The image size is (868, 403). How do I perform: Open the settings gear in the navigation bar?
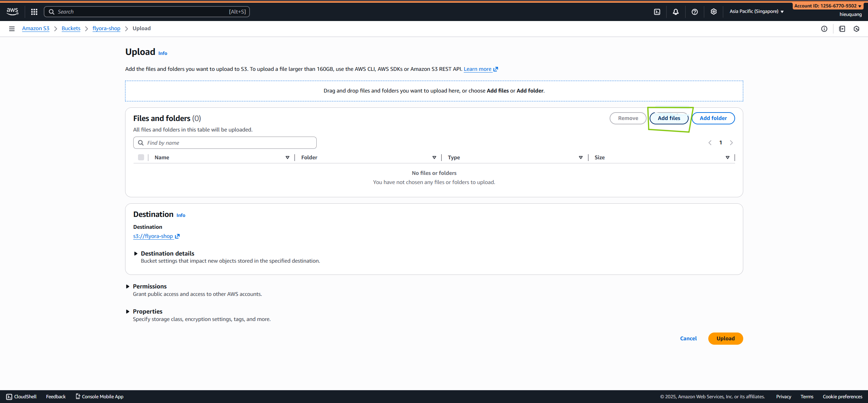713,11
